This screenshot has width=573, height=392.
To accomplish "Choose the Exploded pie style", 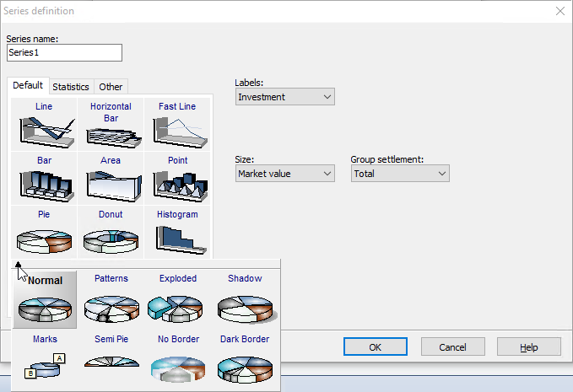I will (177, 300).
